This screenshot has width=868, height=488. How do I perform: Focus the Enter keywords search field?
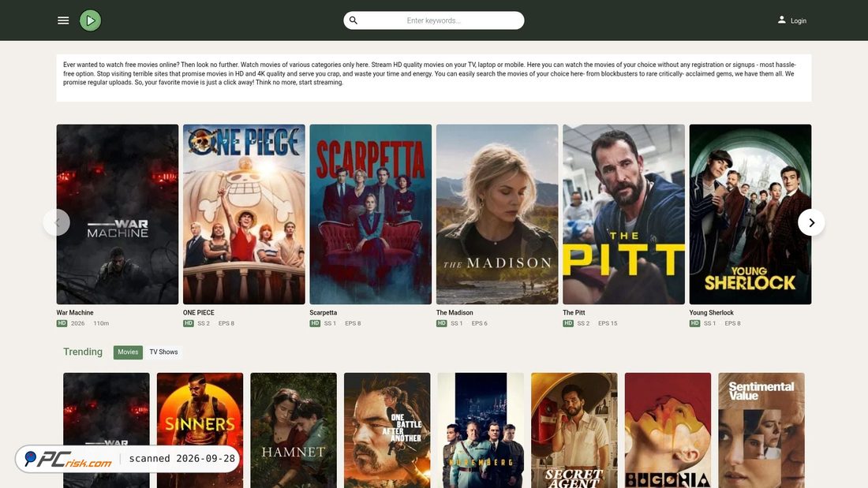click(433, 20)
